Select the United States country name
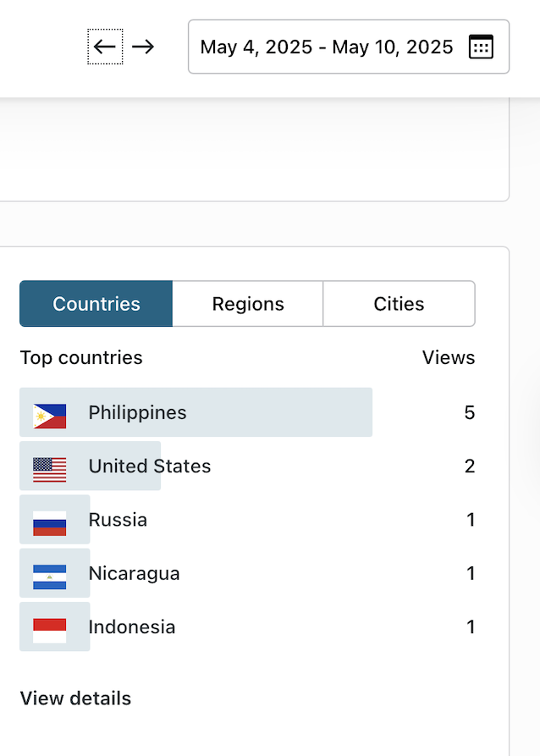 (150, 466)
